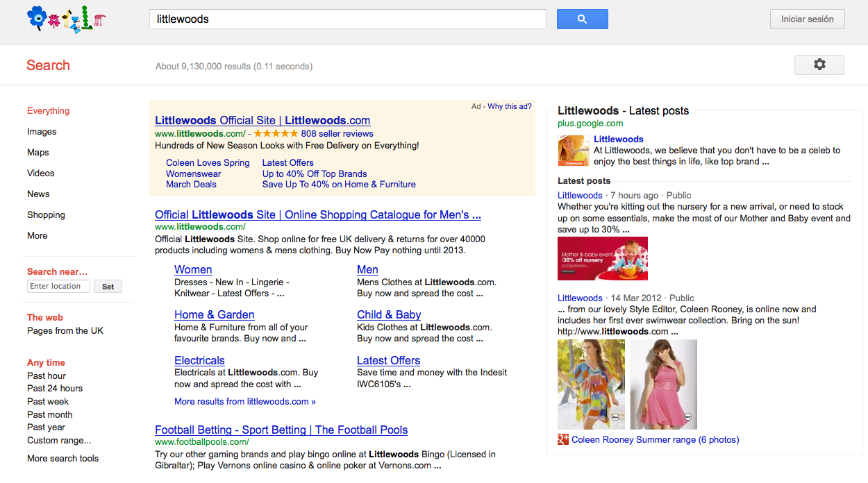Filter results to Past year

47,427
